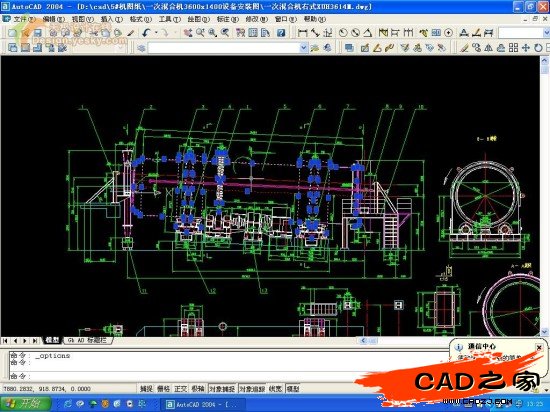Click the Angular Dimension tool icon

click(368, 33)
